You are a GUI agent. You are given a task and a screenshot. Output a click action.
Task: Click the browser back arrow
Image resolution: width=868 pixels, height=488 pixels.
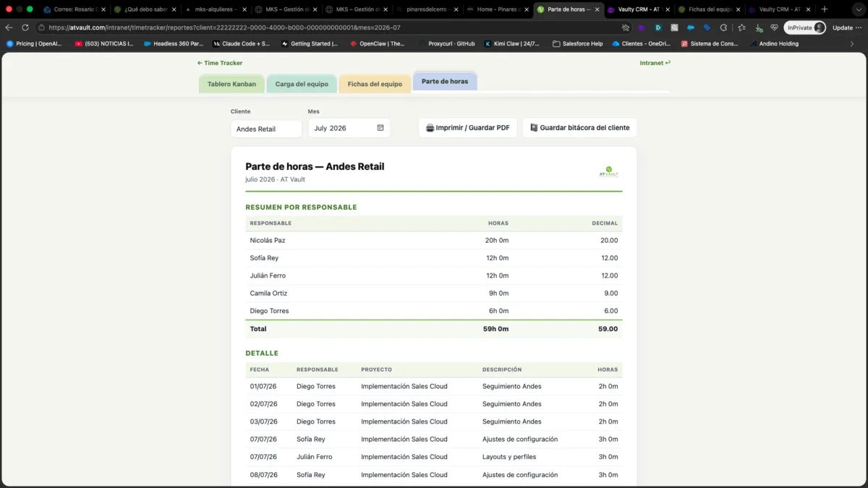coord(9,27)
